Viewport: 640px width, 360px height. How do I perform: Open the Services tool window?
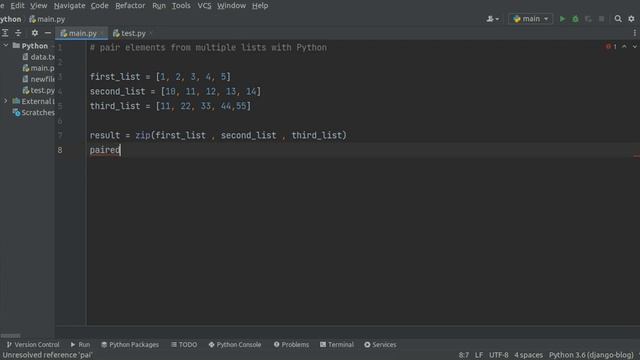pos(380,345)
